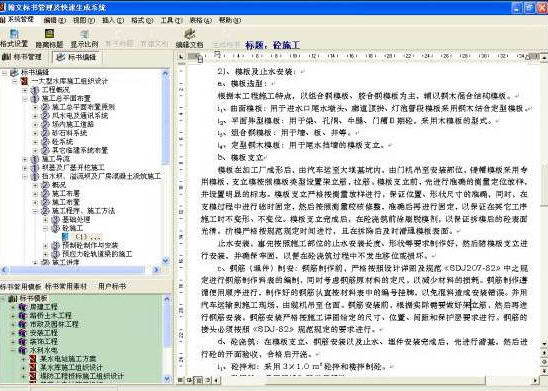
Task: Click the category icon beside 水利水电
Action: [x=23, y=350]
